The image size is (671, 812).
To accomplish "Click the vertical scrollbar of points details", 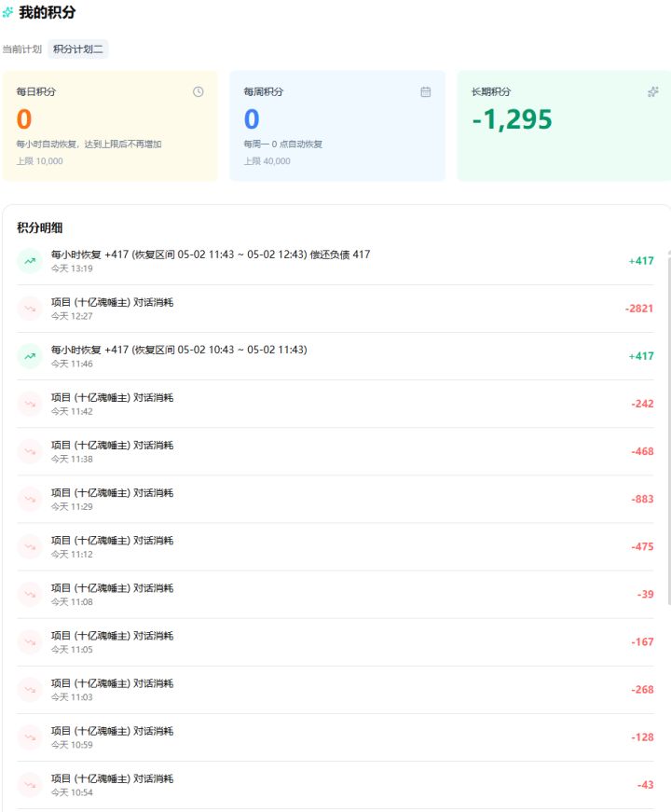I will click(x=668, y=427).
